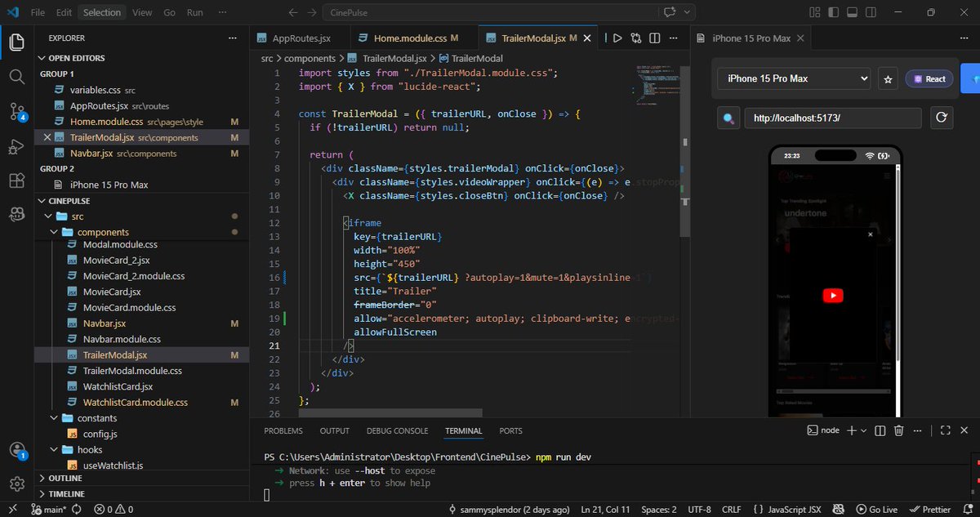Image resolution: width=980 pixels, height=517 pixels.
Task: Split the editor using the split icon
Action: (654, 38)
